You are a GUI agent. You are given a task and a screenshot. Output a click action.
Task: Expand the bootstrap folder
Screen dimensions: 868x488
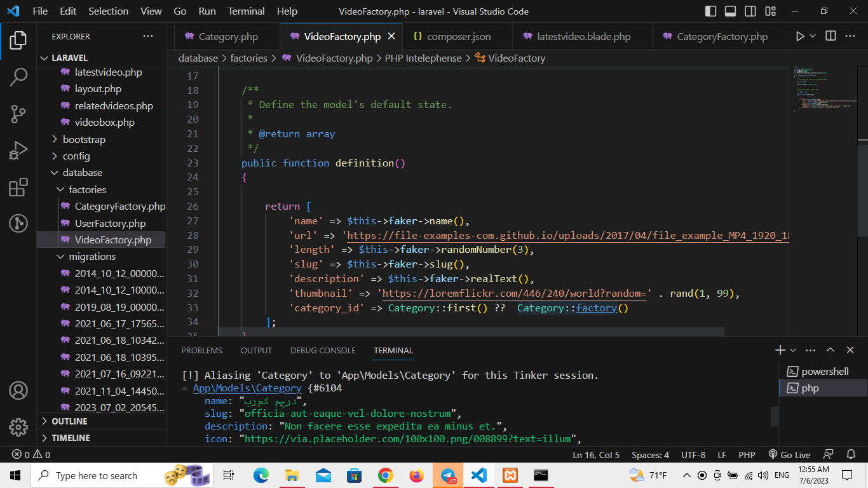click(102, 139)
